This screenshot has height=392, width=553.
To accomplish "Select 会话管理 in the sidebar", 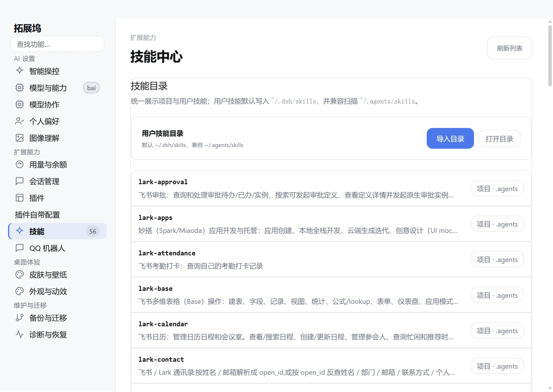I will 57,181.
